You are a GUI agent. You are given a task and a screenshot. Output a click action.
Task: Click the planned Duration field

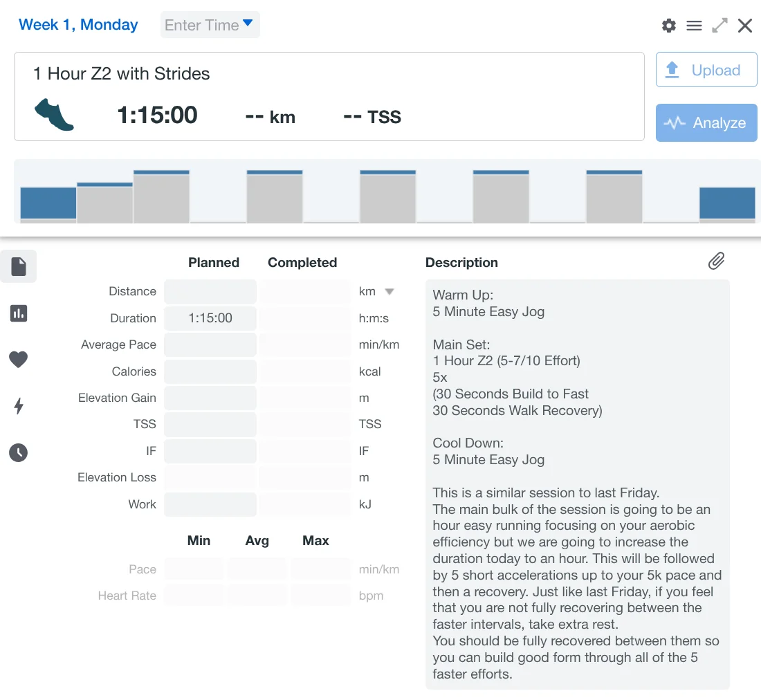[x=210, y=318]
